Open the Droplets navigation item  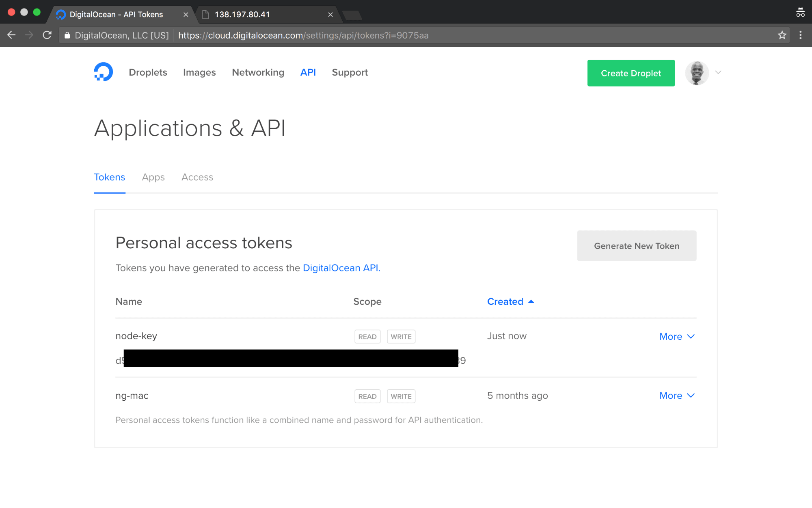[148, 72]
